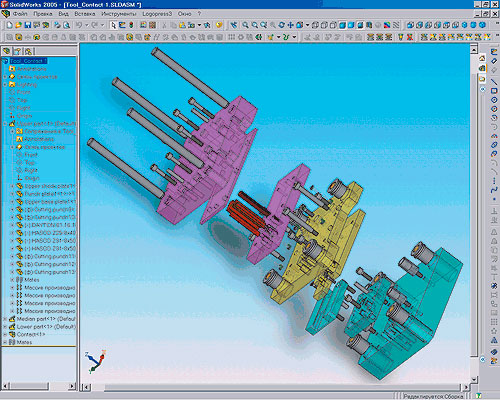Open the Undo history dropdown arrow
The height and width of the screenshot is (400, 500).
coord(86,25)
